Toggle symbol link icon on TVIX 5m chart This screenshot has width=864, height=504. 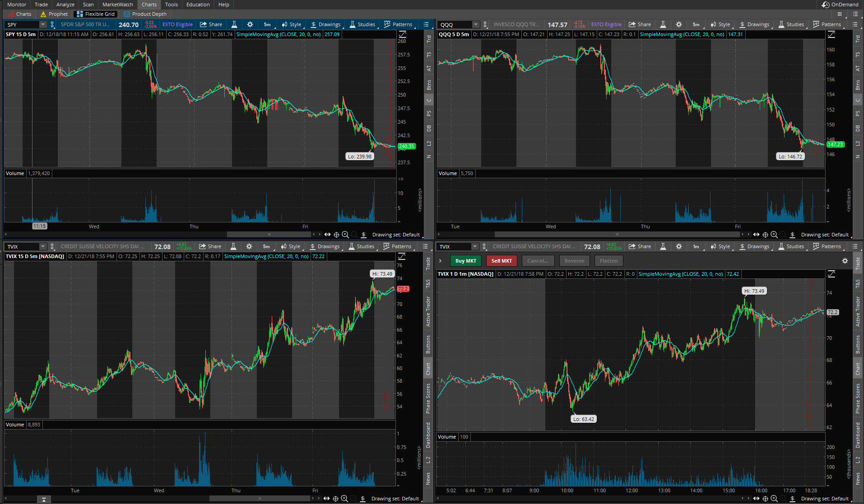click(52, 247)
